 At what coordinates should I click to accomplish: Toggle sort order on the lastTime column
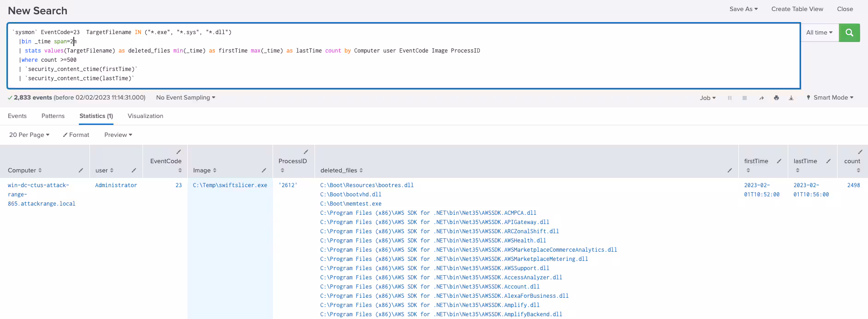(797, 170)
